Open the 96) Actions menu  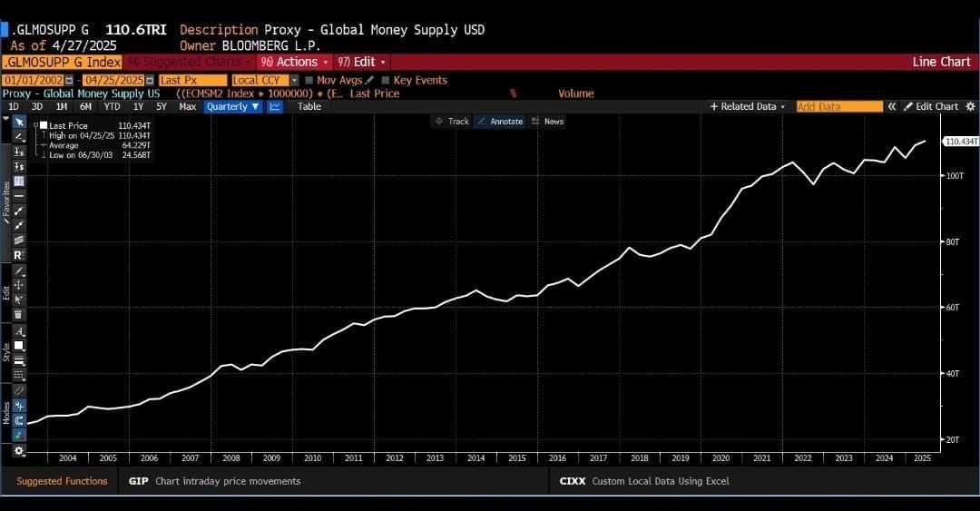pos(289,62)
